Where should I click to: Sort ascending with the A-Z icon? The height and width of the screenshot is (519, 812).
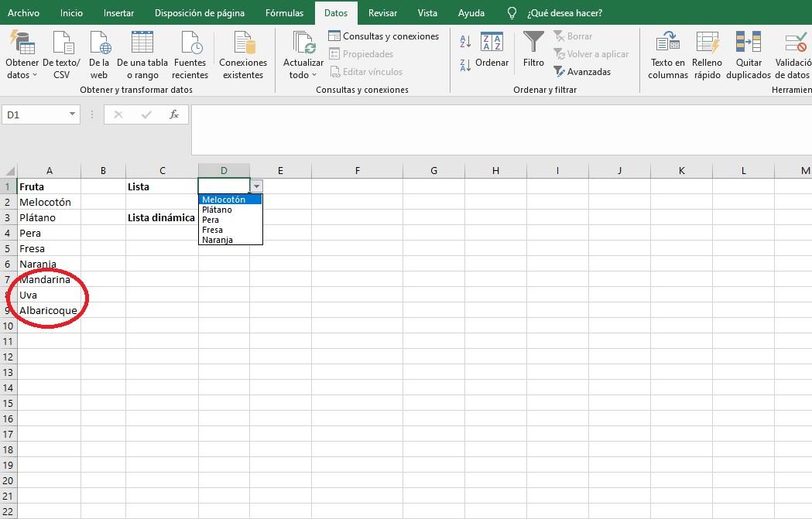click(464, 41)
